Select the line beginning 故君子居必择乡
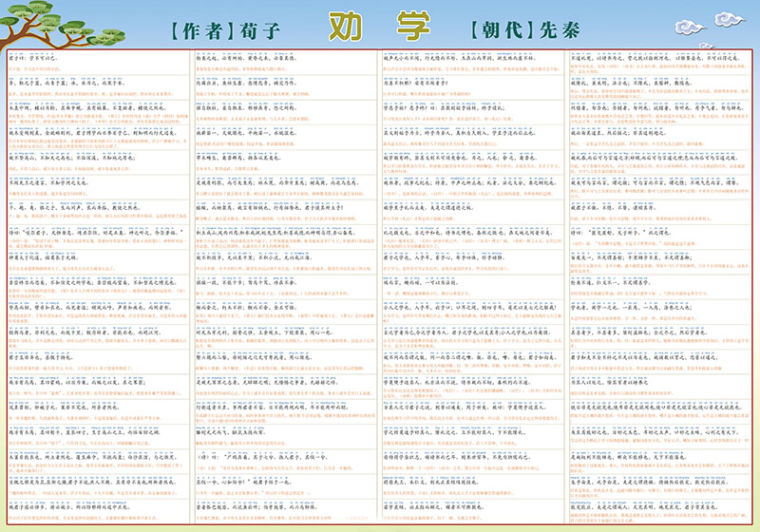760x532 pixels. click(69, 506)
